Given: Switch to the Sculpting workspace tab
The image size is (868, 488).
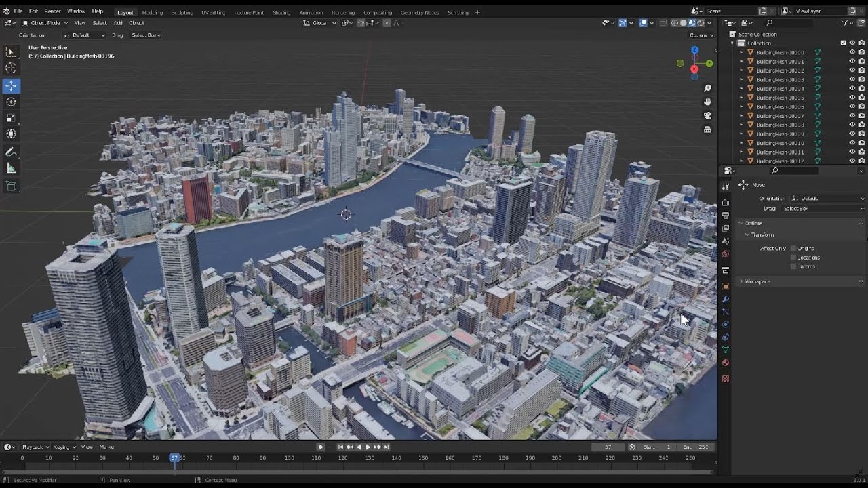Looking at the screenshot, I should (x=181, y=12).
